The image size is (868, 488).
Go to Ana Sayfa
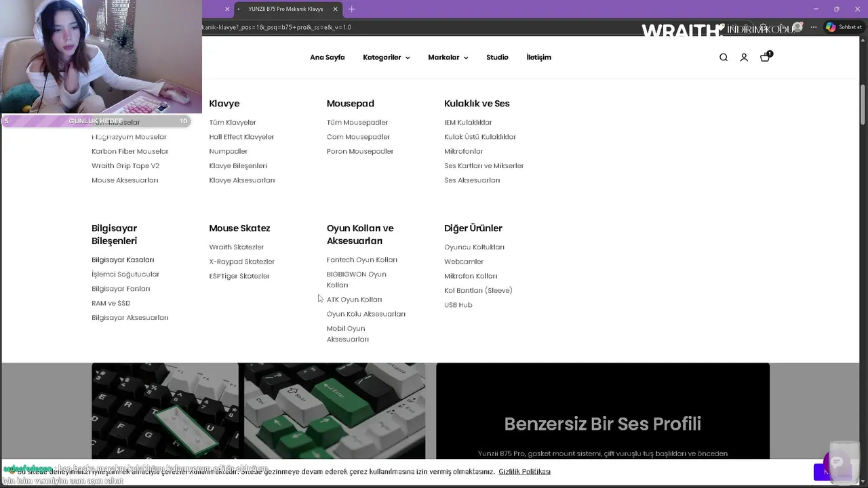coord(328,58)
